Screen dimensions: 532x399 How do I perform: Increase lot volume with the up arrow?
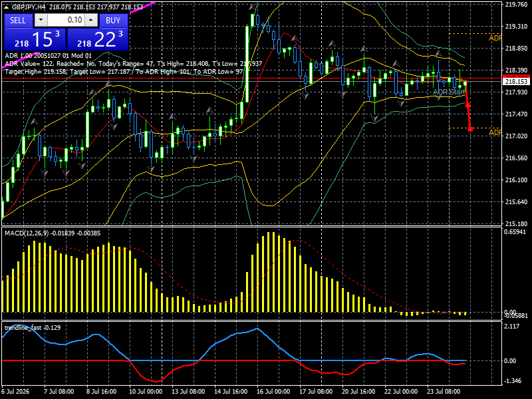[91, 20]
